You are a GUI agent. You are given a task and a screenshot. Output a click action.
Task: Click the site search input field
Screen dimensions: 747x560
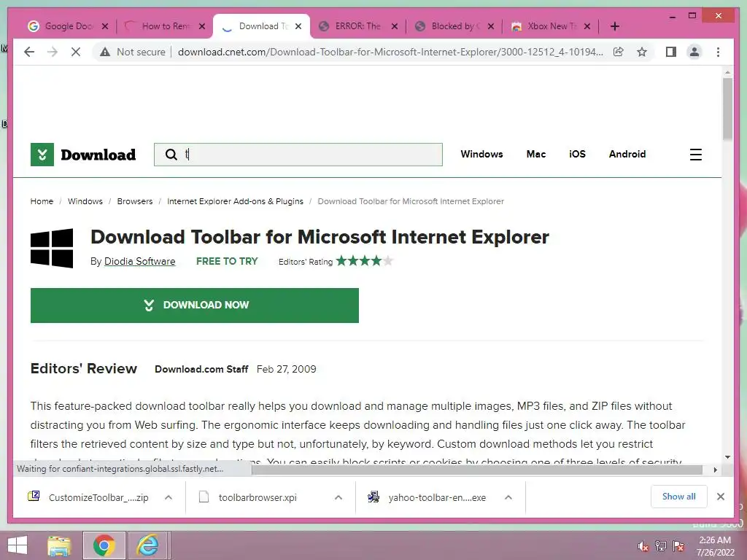pos(298,155)
